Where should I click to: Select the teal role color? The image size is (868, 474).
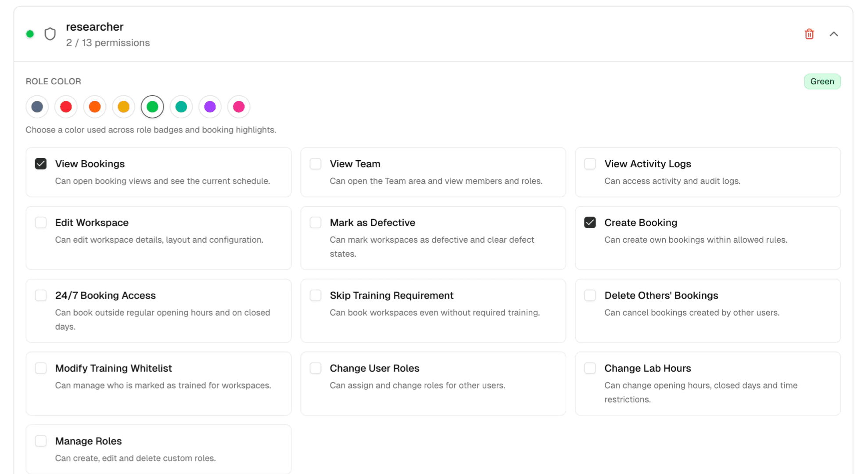tap(181, 107)
